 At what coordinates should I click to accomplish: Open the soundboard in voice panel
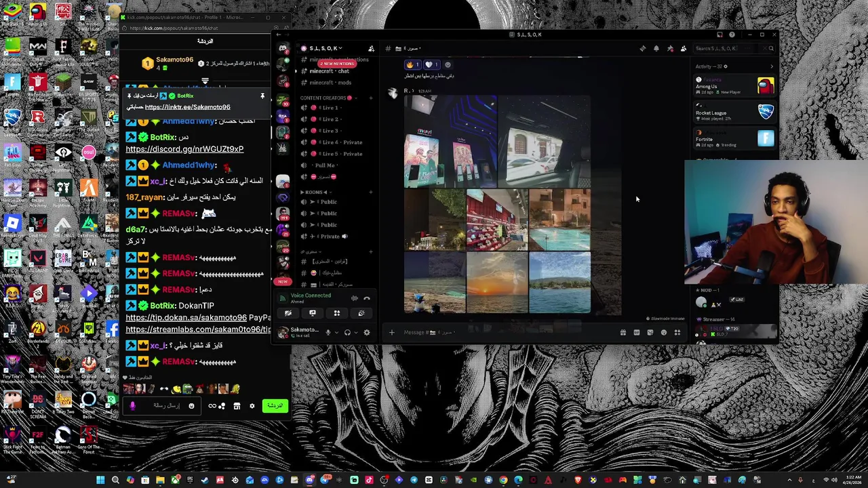coord(361,313)
